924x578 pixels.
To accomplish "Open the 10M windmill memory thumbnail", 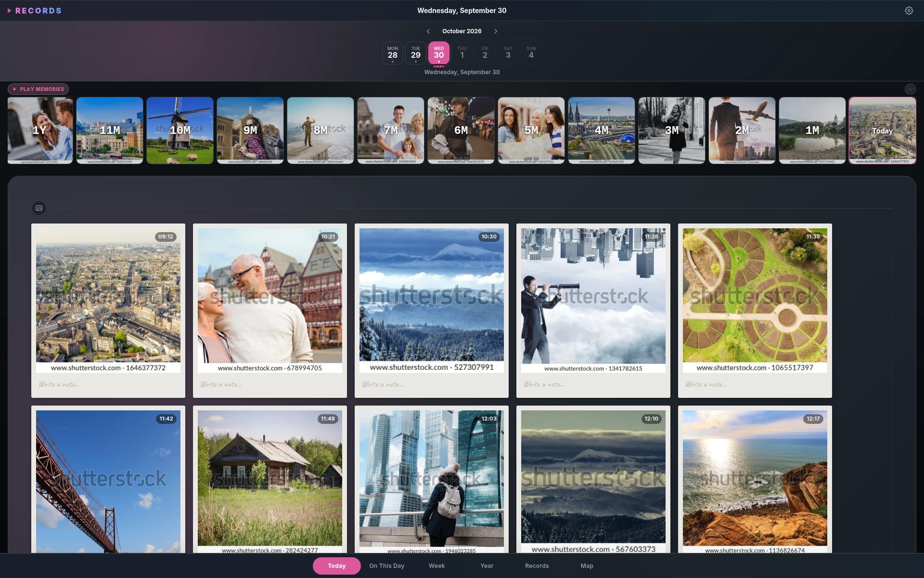I will tap(180, 131).
